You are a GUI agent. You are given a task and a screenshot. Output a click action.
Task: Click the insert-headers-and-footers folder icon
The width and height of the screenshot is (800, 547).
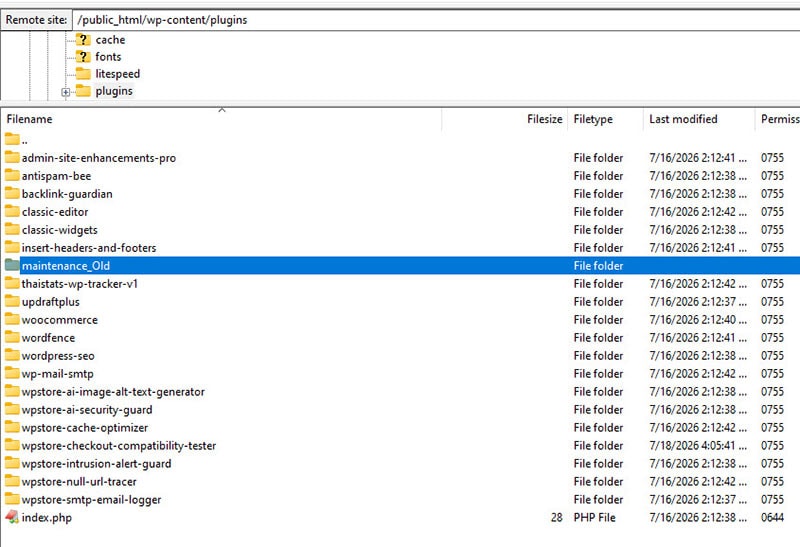pyautogui.click(x=12, y=247)
